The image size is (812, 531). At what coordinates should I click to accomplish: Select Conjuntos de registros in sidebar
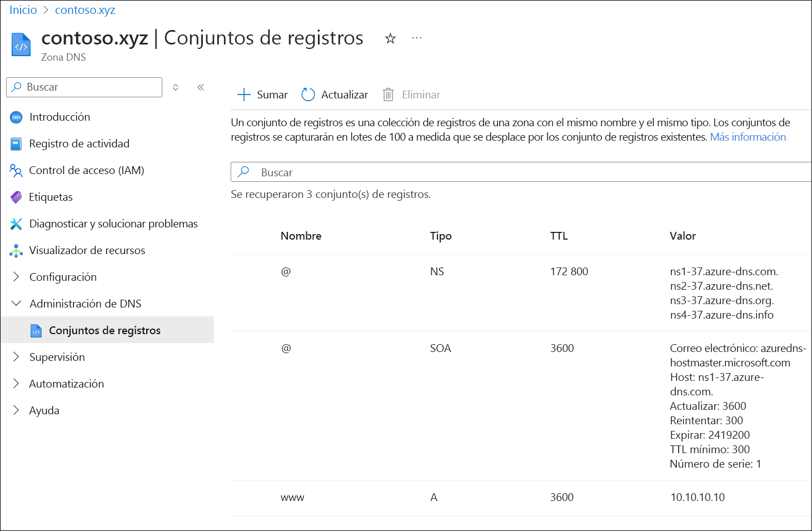click(x=104, y=330)
